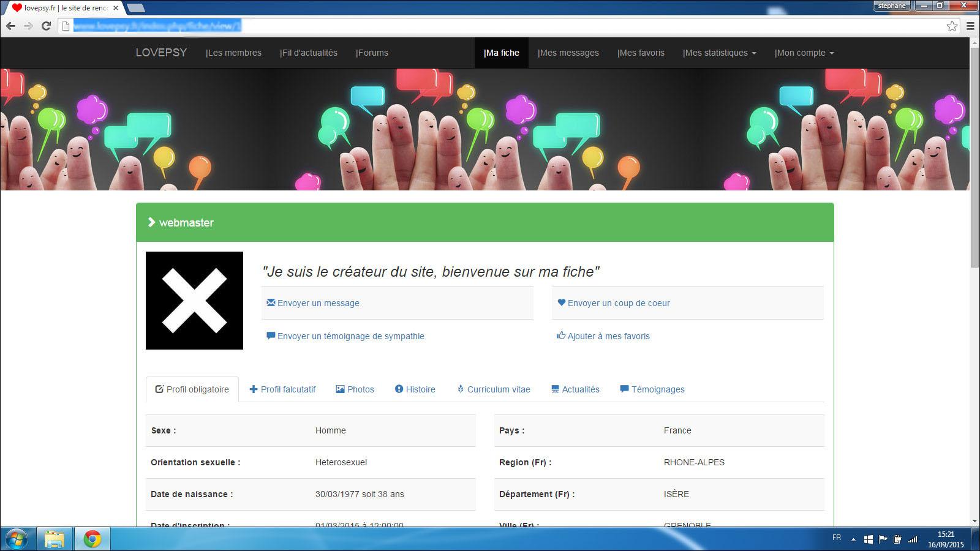Click the Windows Start orb
980x551 pixels.
(17, 539)
